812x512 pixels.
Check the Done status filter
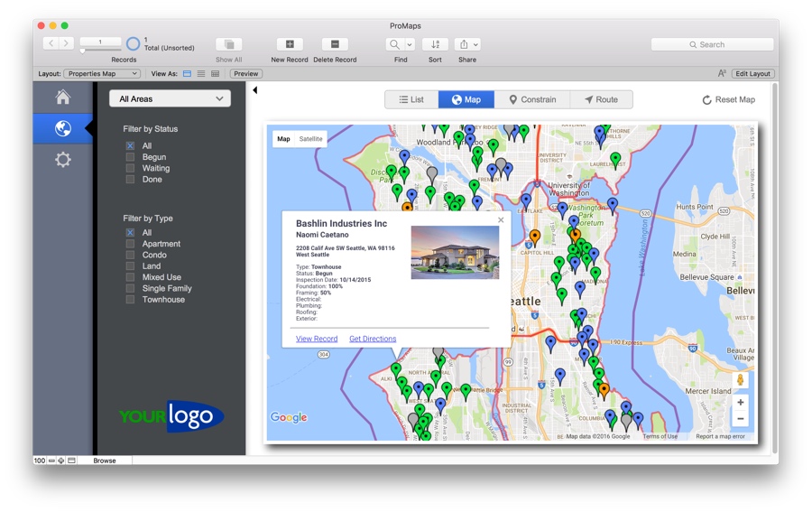click(130, 180)
